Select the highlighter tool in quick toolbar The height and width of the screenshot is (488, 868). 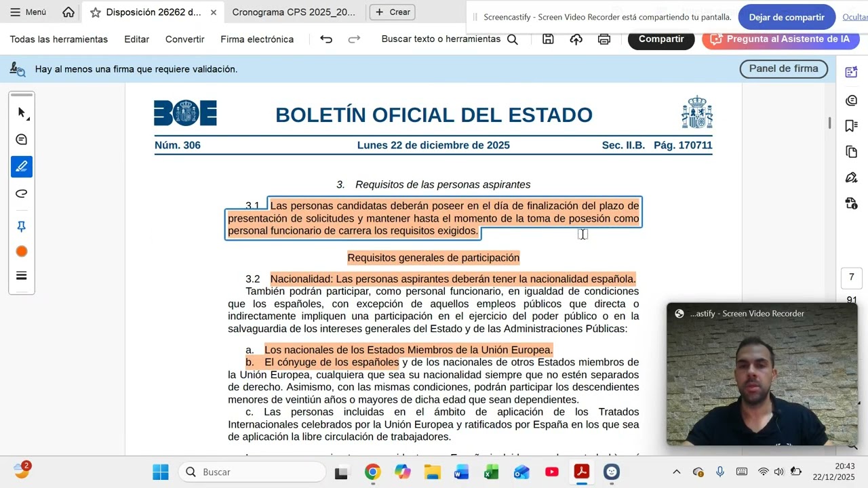(x=22, y=167)
